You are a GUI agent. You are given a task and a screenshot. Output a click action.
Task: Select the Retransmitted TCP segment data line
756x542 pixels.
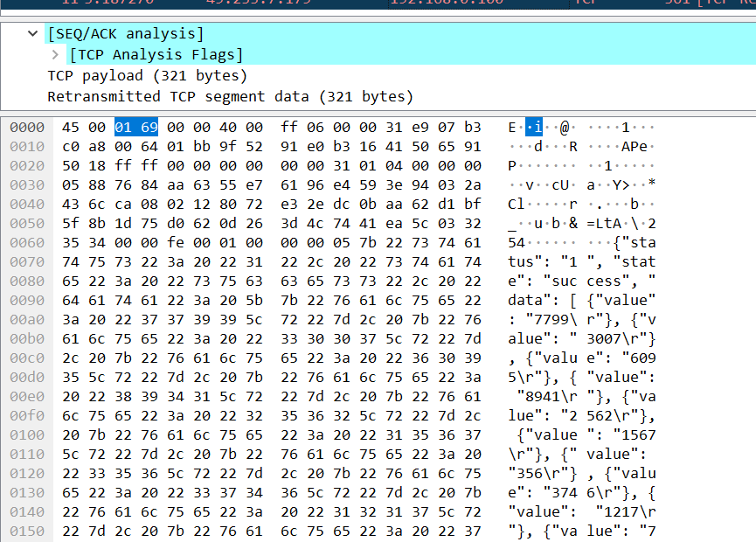[x=230, y=96]
